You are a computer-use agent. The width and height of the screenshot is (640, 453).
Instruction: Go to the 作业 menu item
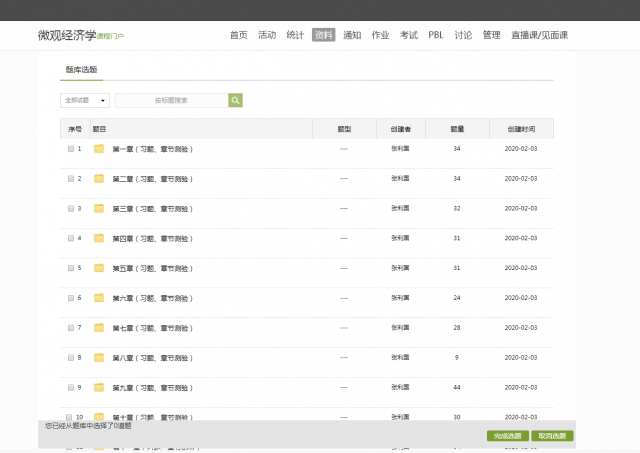pyautogui.click(x=380, y=35)
